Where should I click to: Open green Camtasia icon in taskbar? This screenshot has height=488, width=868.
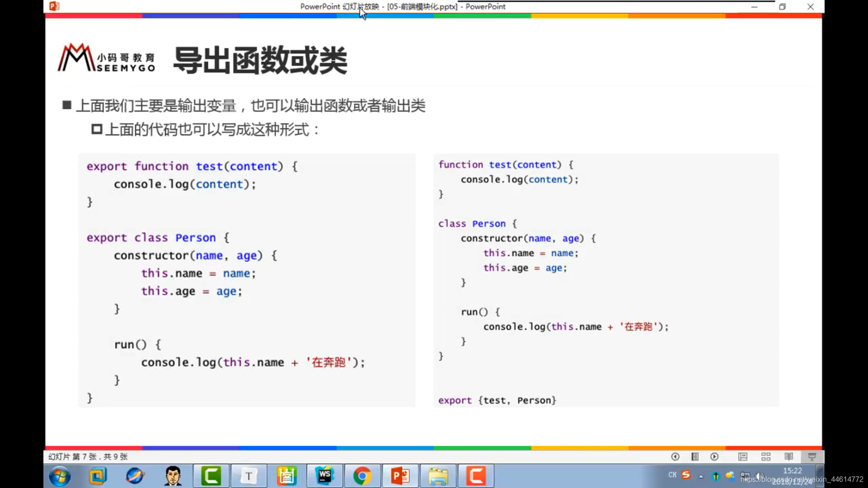[x=211, y=476]
